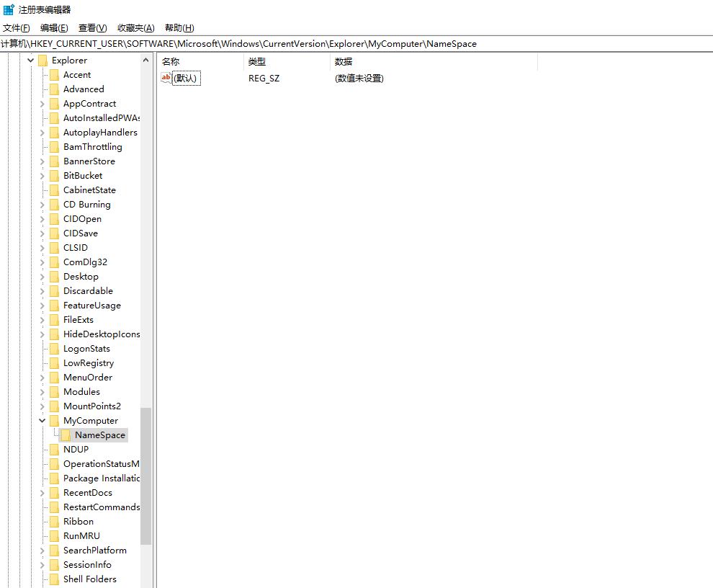Expand the FileExts key chevron
This screenshot has width=713, height=588.
pyautogui.click(x=42, y=320)
